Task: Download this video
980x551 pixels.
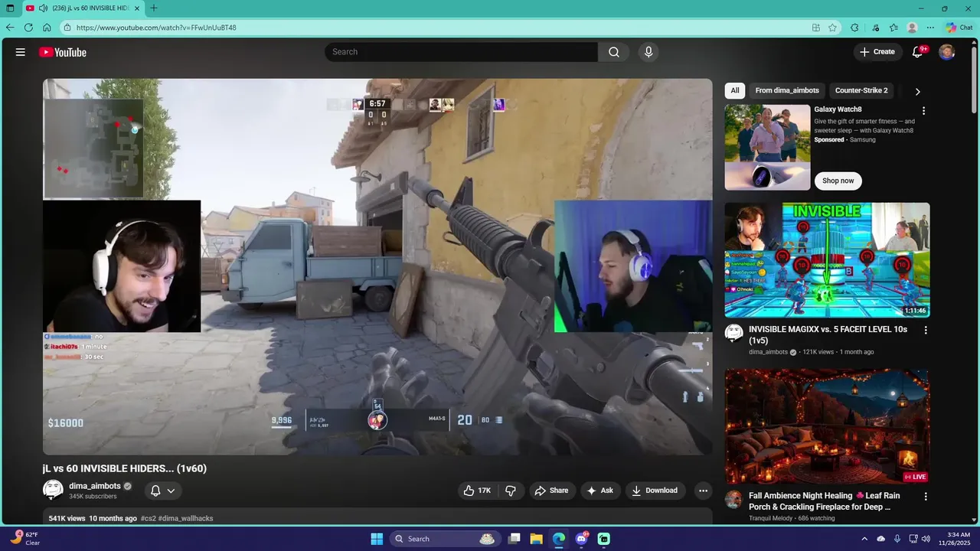Action: coord(655,491)
